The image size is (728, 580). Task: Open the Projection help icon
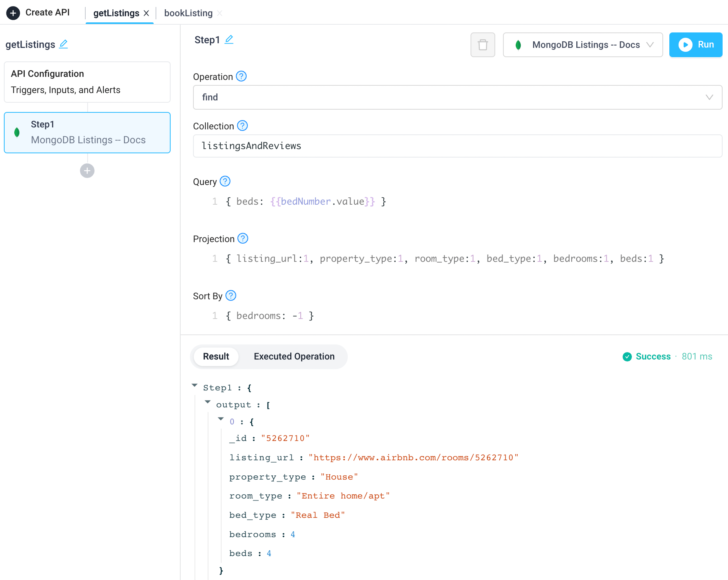coord(243,239)
